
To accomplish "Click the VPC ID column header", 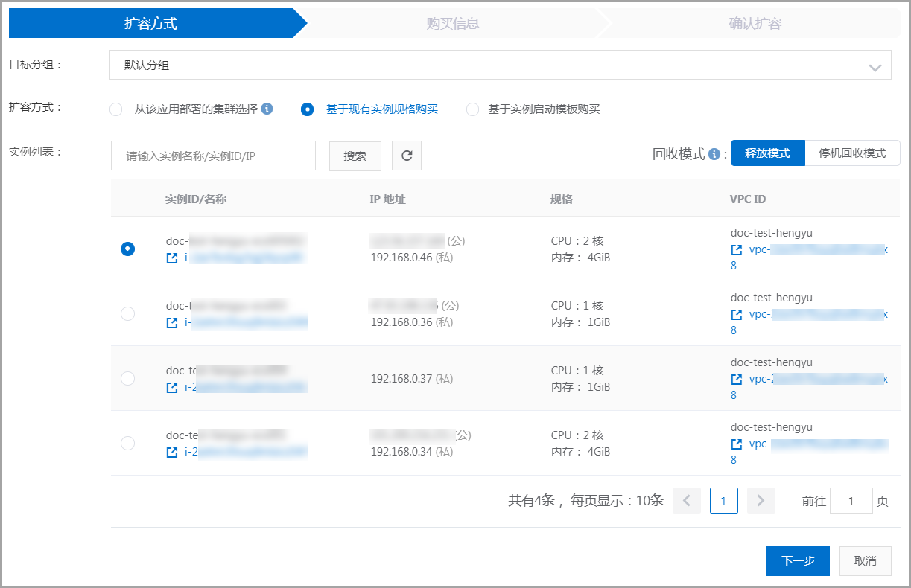I will tap(748, 199).
